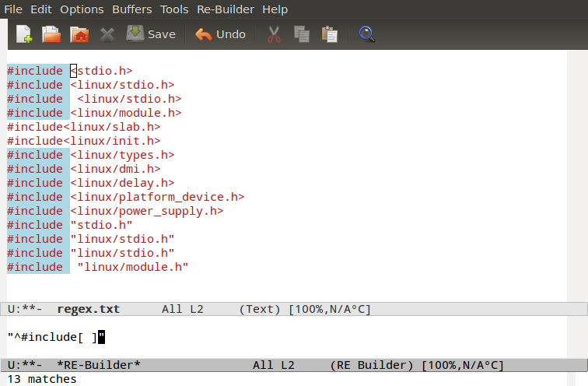588x386 pixels.
Task: Open the Help menu
Action: click(x=275, y=9)
